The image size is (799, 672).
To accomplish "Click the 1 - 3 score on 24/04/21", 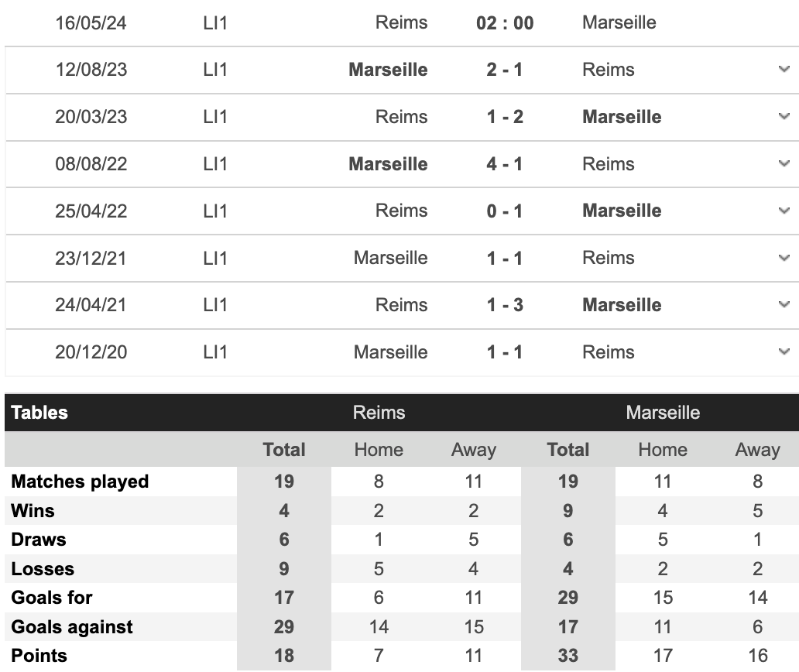I will pos(505,305).
